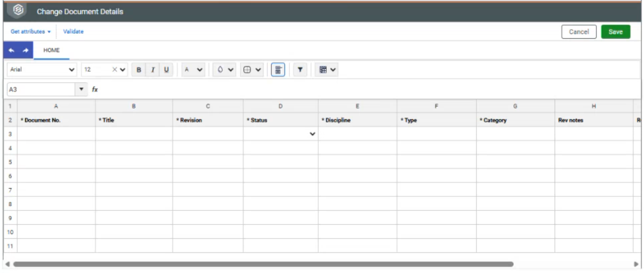Toggle italic formatting
The width and height of the screenshot is (644, 273).
pyautogui.click(x=153, y=70)
